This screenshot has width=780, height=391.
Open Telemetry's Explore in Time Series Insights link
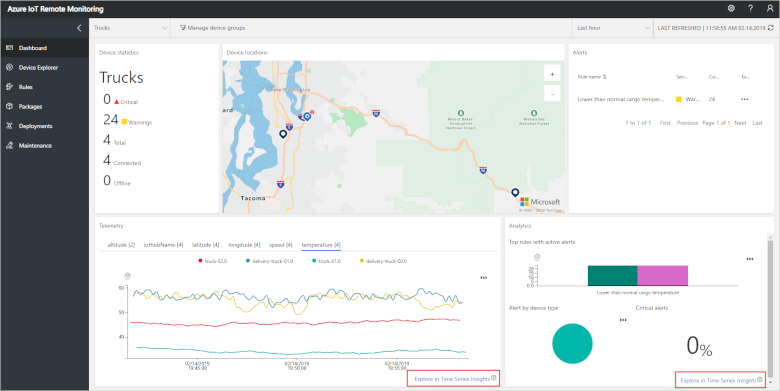pyautogui.click(x=453, y=379)
